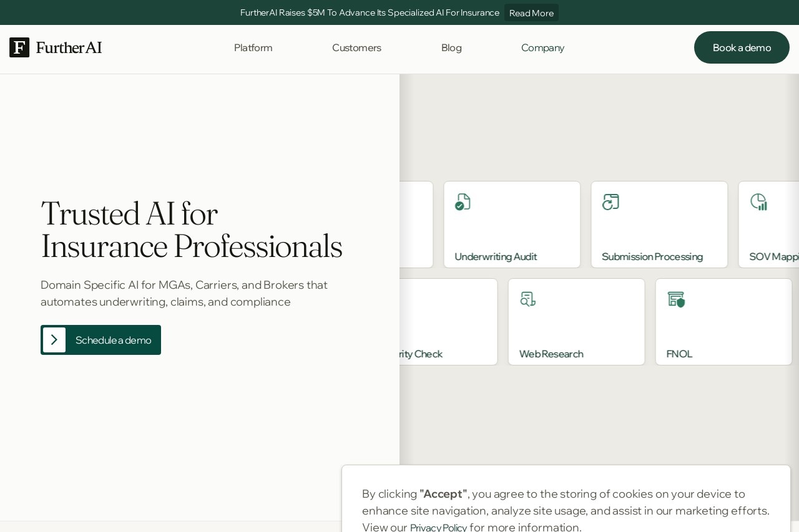Click the 'FurtherAI Raises $5M' announcement text
This screenshot has height=532, width=799.
tap(370, 12)
